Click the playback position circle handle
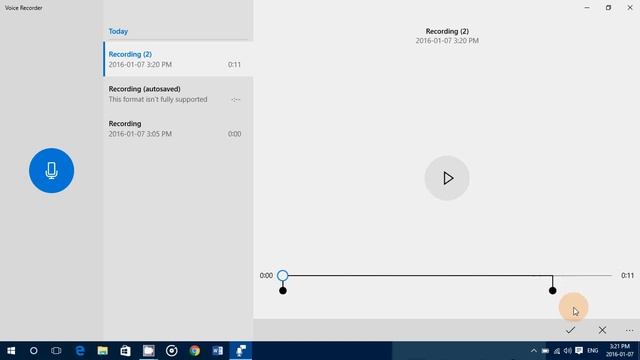Viewport: 640px width, 360px height. coord(282,276)
